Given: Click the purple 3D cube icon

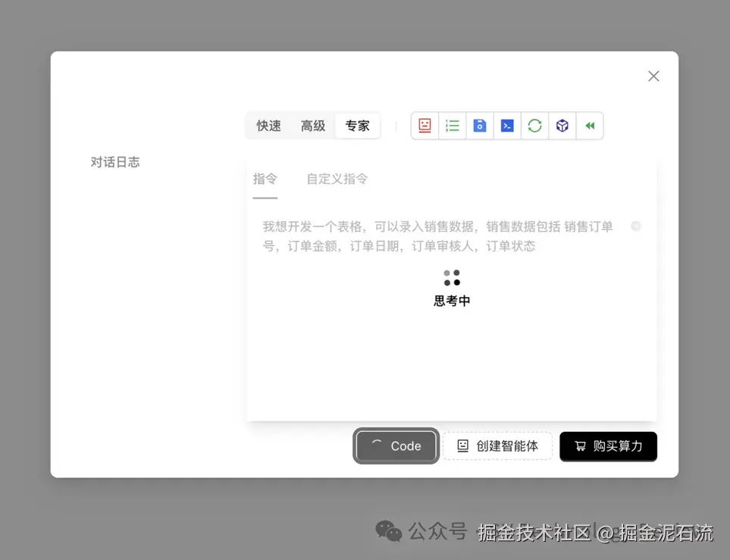Looking at the screenshot, I should point(562,126).
